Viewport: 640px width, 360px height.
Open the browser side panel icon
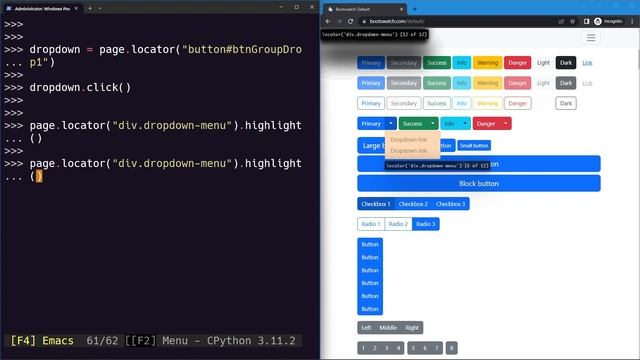[x=586, y=21]
